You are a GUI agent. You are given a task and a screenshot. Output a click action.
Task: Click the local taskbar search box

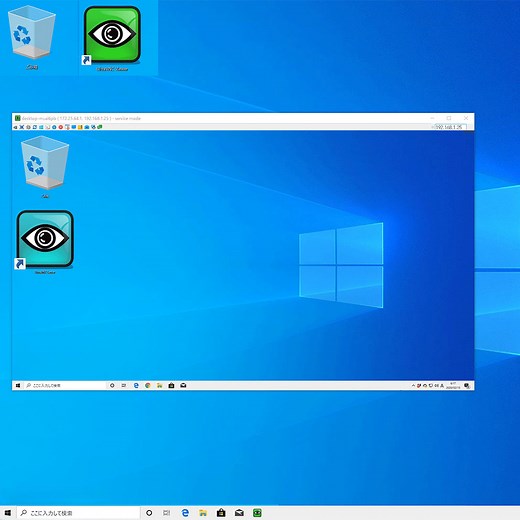(78, 513)
